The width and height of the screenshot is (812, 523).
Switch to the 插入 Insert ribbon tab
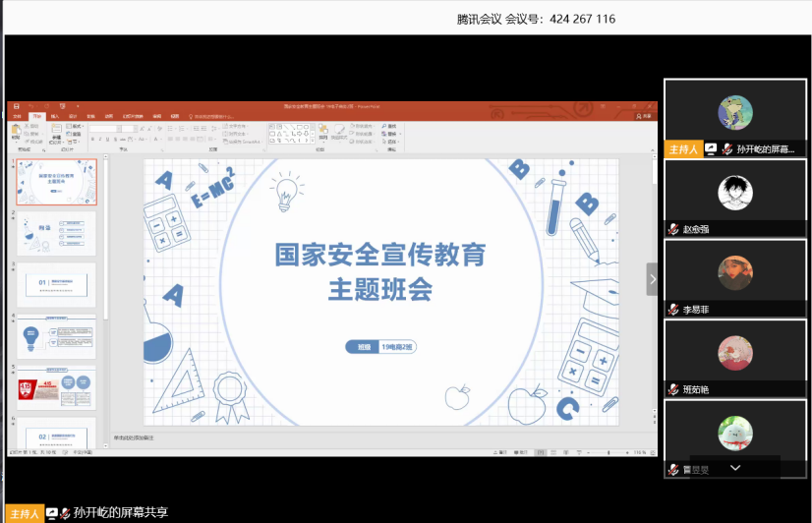(55, 116)
